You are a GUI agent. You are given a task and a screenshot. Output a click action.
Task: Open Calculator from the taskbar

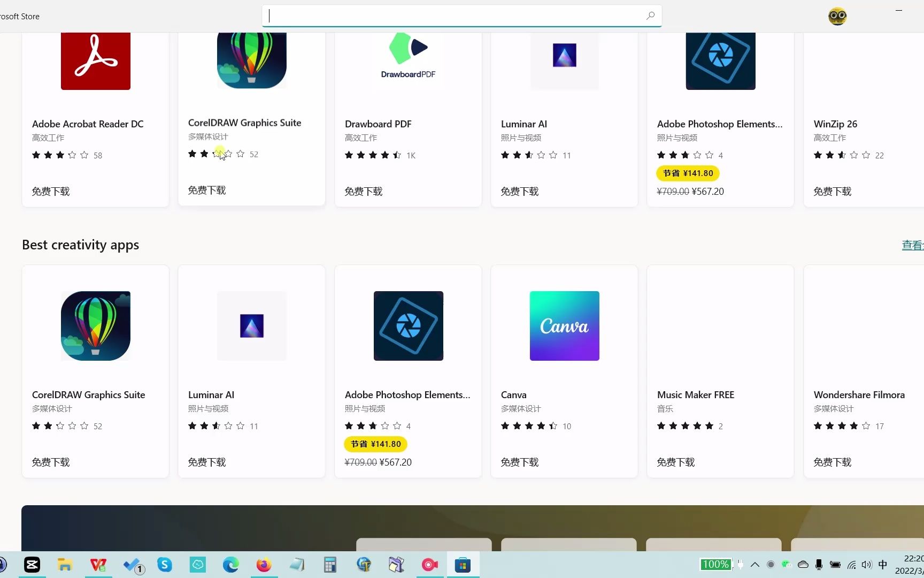pos(330,565)
